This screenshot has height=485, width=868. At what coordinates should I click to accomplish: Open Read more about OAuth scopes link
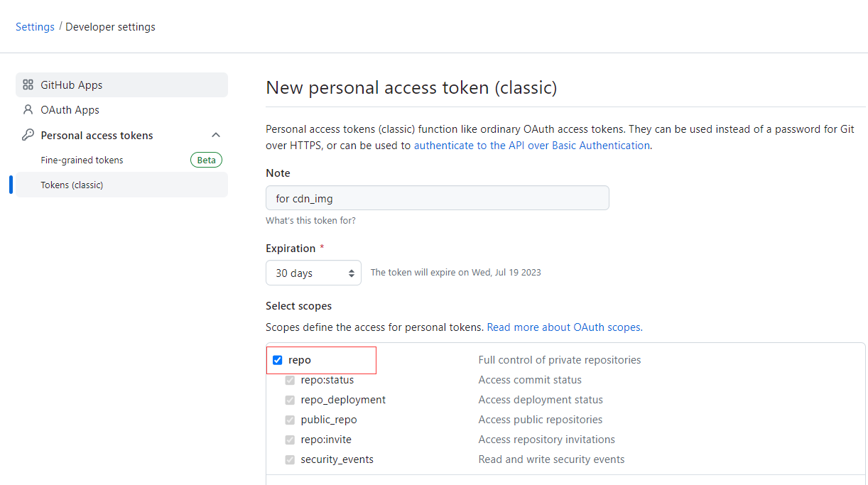(564, 327)
